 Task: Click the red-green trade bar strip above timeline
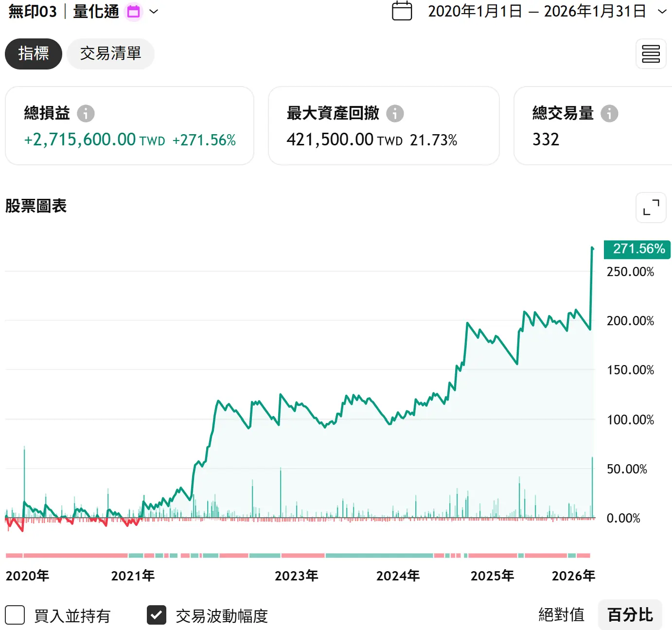pyautogui.click(x=298, y=555)
